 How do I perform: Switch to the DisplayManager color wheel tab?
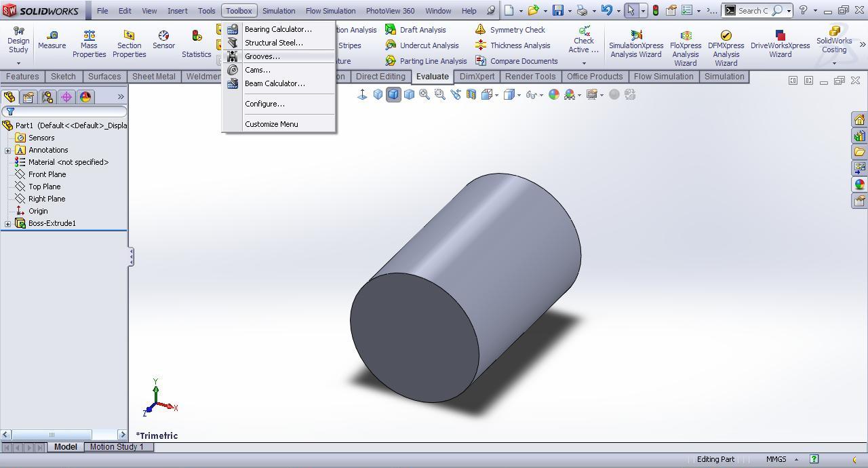[85, 97]
